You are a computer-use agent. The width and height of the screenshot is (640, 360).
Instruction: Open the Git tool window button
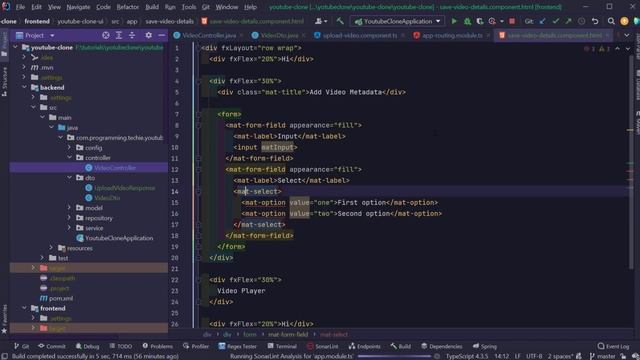21,346
